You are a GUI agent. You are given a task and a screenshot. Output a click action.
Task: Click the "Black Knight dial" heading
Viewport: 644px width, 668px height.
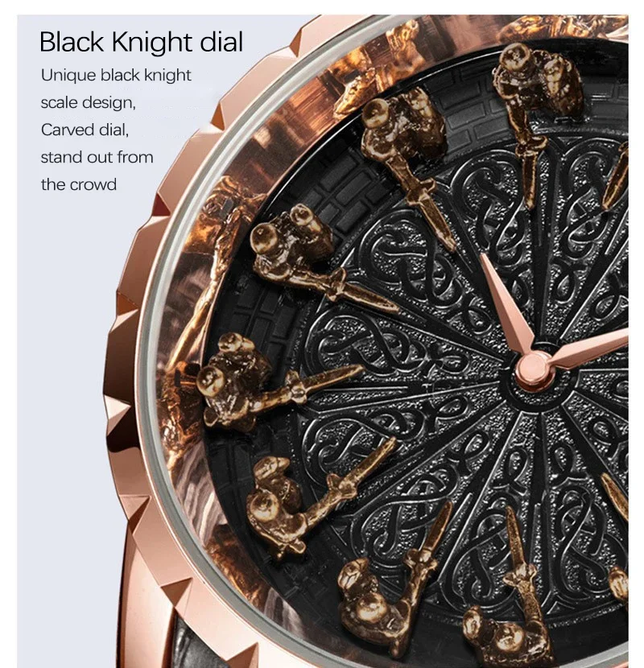(x=141, y=42)
